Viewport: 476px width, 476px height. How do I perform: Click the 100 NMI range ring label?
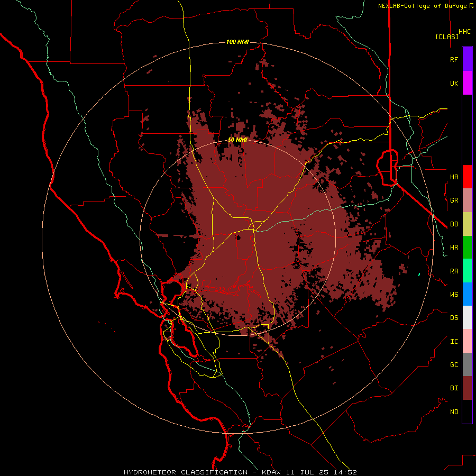point(237,42)
